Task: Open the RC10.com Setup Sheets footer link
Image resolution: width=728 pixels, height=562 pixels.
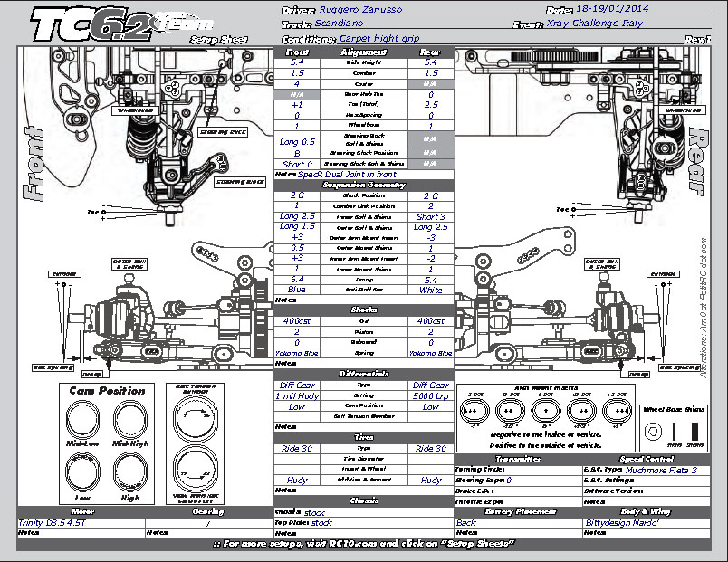Action: point(364,544)
